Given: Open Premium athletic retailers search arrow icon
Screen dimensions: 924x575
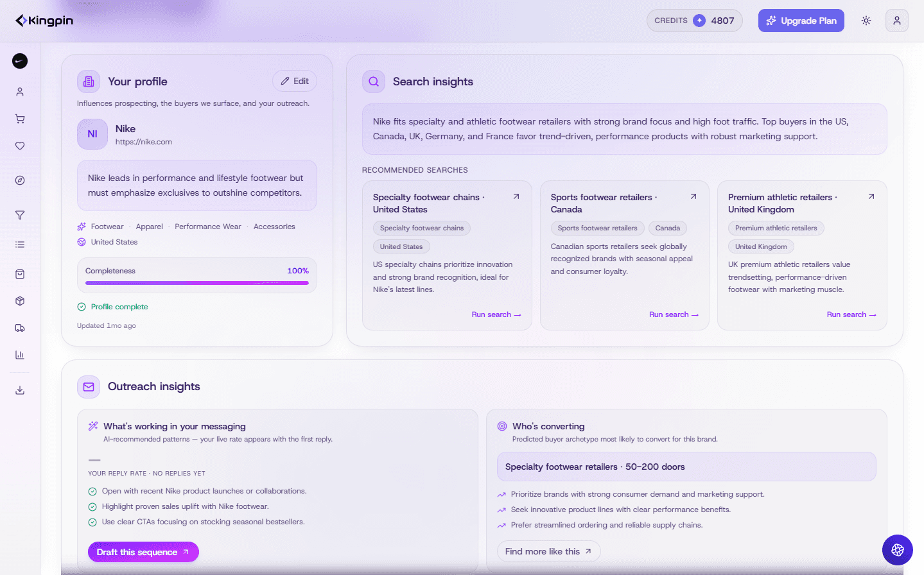Looking at the screenshot, I should point(871,196).
